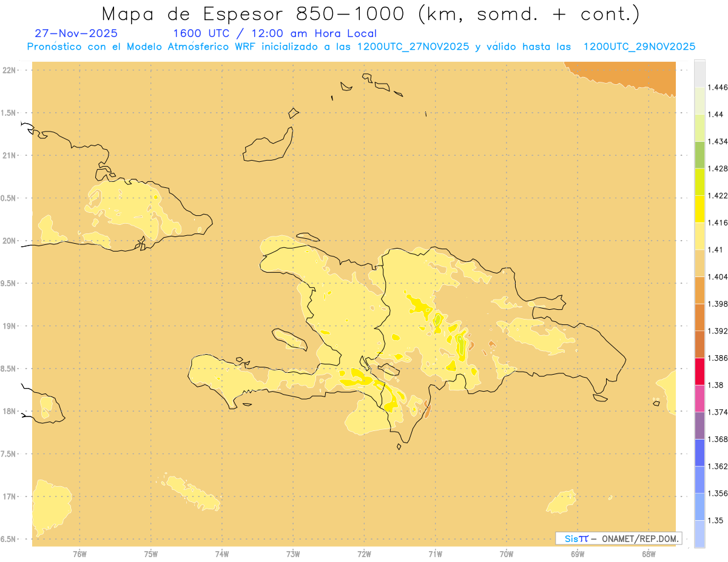Click the '1.416' colorbar value

[718, 222]
